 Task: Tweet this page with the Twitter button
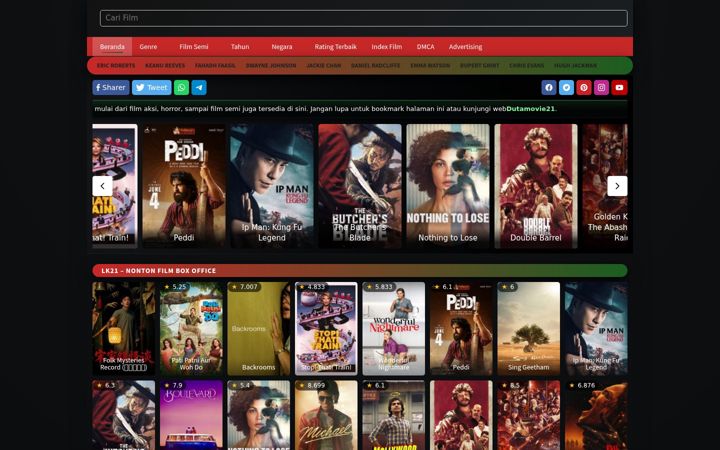(x=152, y=87)
